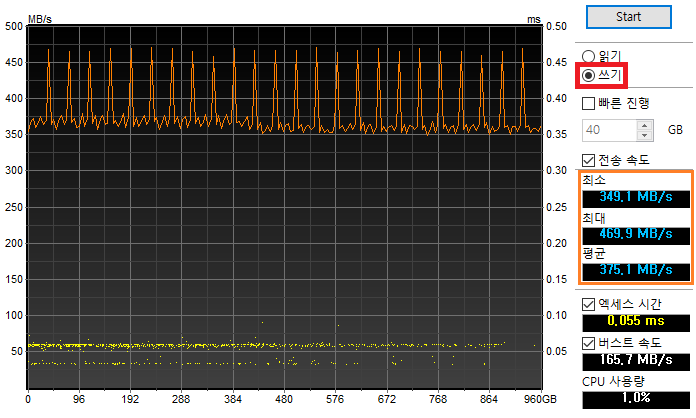Click the 0.05 right axis label
Screen dimensions: 696x418
pyautogui.click(x=557, y=351)
